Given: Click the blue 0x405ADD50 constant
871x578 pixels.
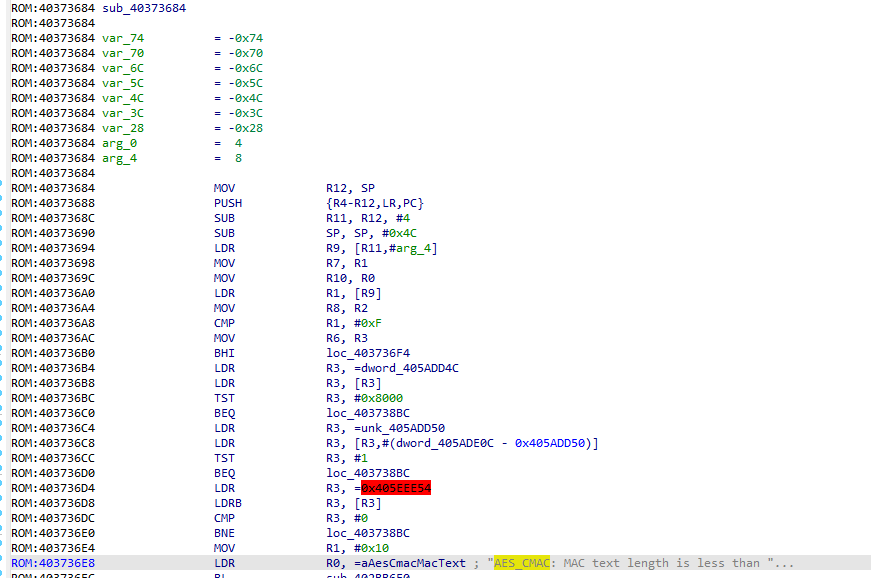Looking at the screenshot, I should [550, 443].
